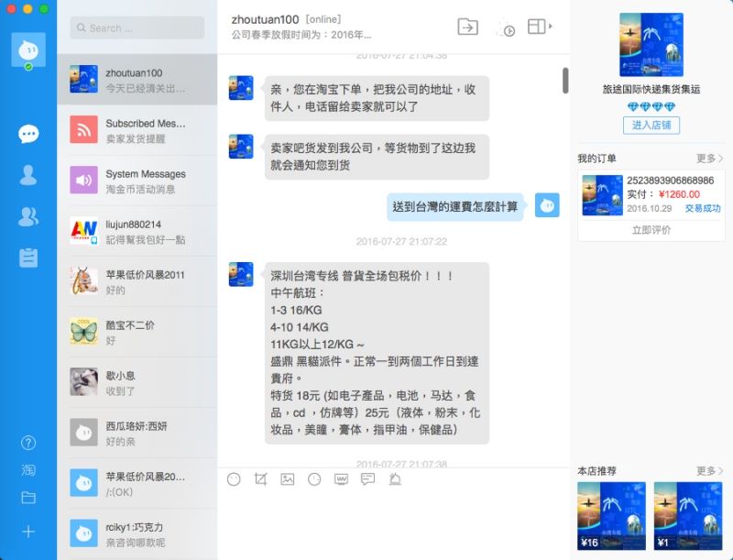Click the emoji icon in input toolbar
Screen dimensions: 733x560
[234, 479]
